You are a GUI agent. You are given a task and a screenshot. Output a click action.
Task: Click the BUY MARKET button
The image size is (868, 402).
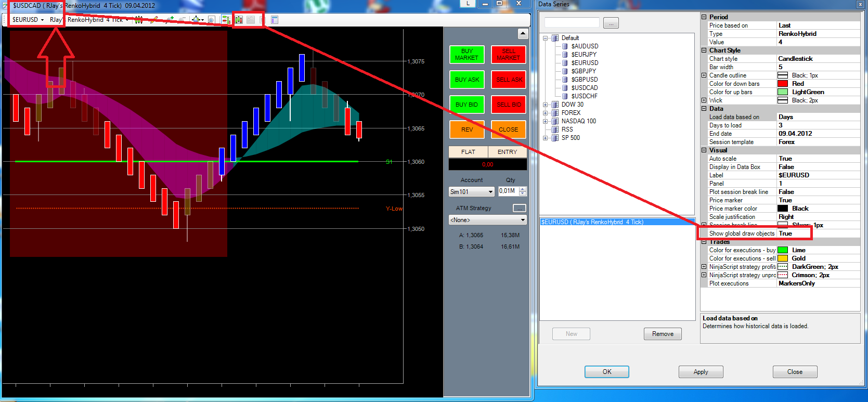(x=467, y=55)
